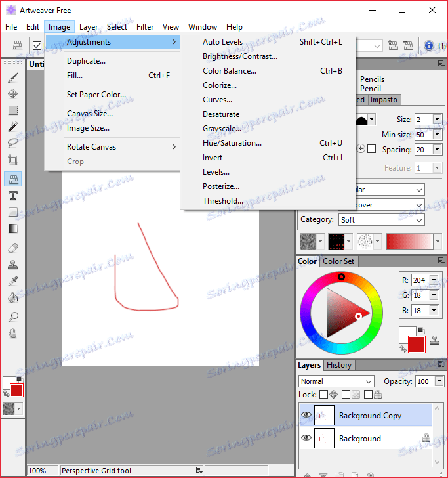
Task: Open the Filter menu
Action: (145, 27)
